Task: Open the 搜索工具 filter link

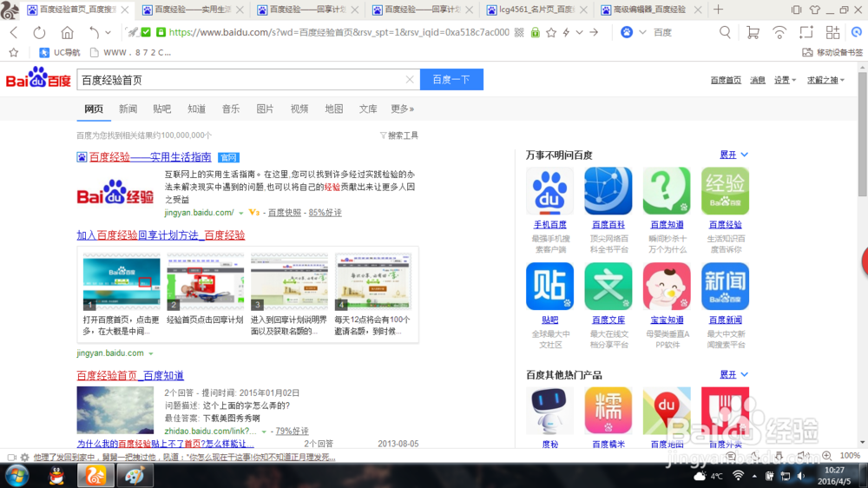Action: 399,135
